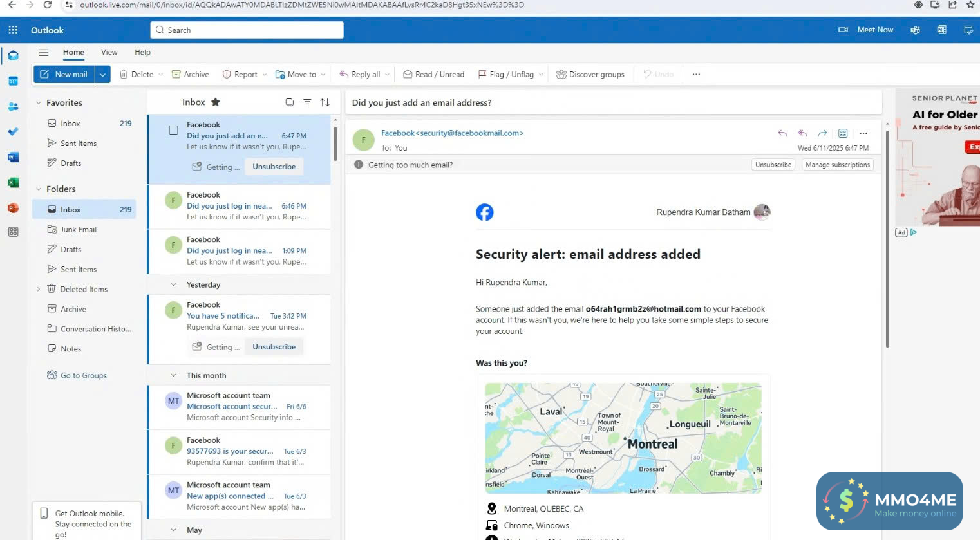Expand the Deleted Items folder

click(39, 290)
